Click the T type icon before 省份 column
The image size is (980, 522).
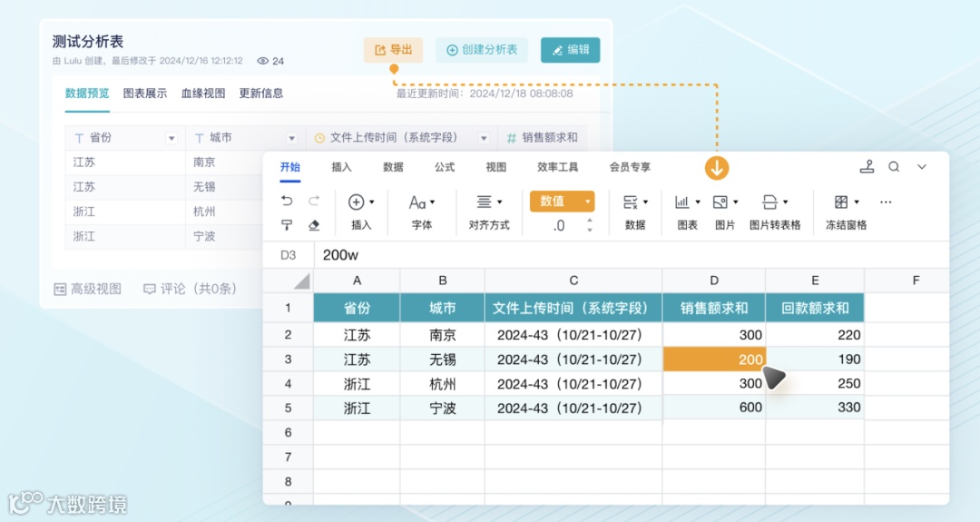(x=79, y=138)
